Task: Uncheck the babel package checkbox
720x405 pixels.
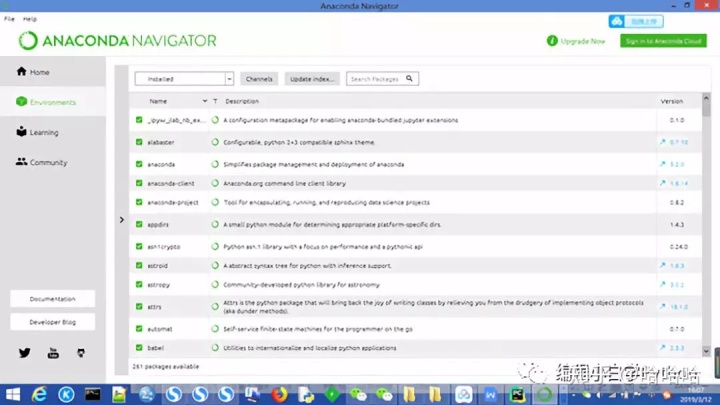Action: 139,348
